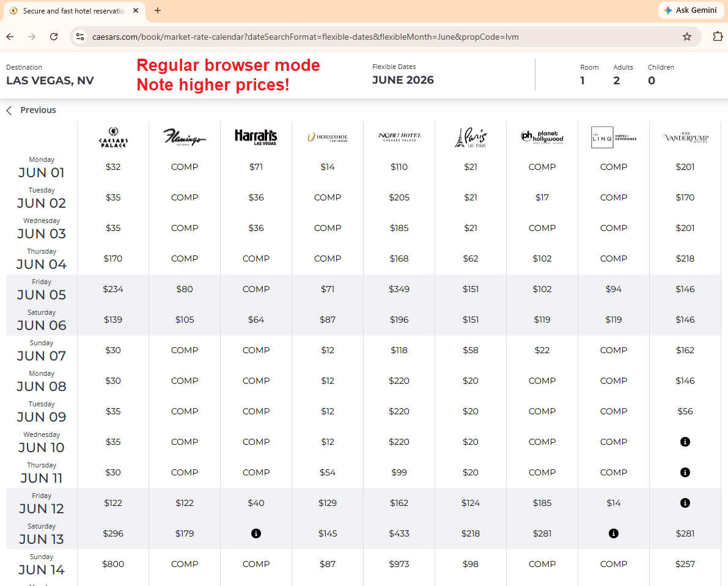The width and height of the screenshot is (728, 586).
Task: Click Vanderpump info icon for Jun 11
Action: coord(685,472)
